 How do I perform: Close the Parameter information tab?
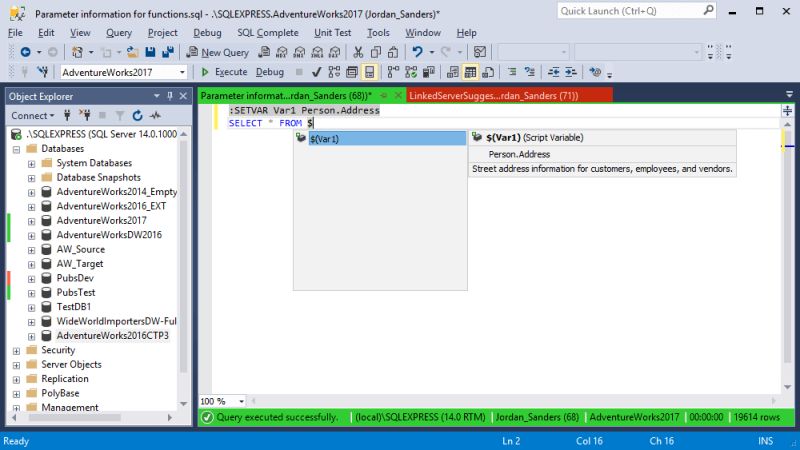coord(397,95)
